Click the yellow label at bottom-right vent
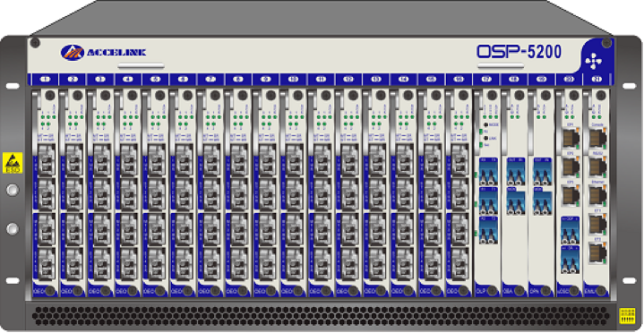The image size is (644, 333). coord(627,316)
